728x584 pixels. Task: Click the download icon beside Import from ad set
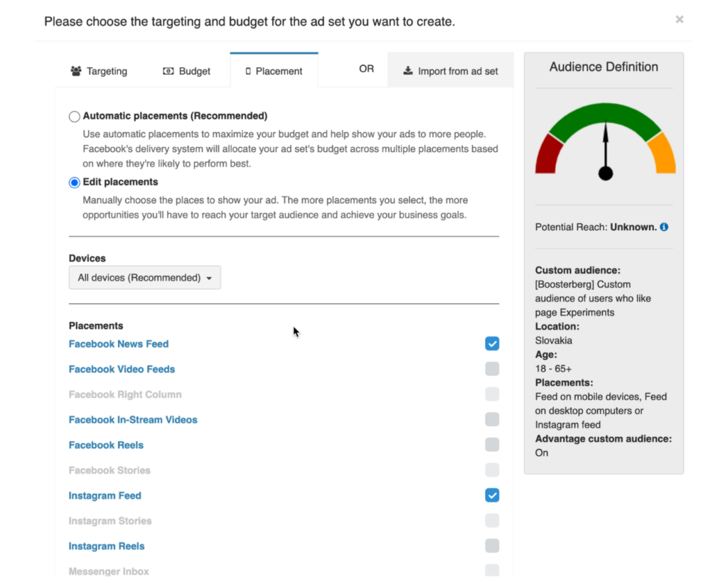click(x=407, y=70)
